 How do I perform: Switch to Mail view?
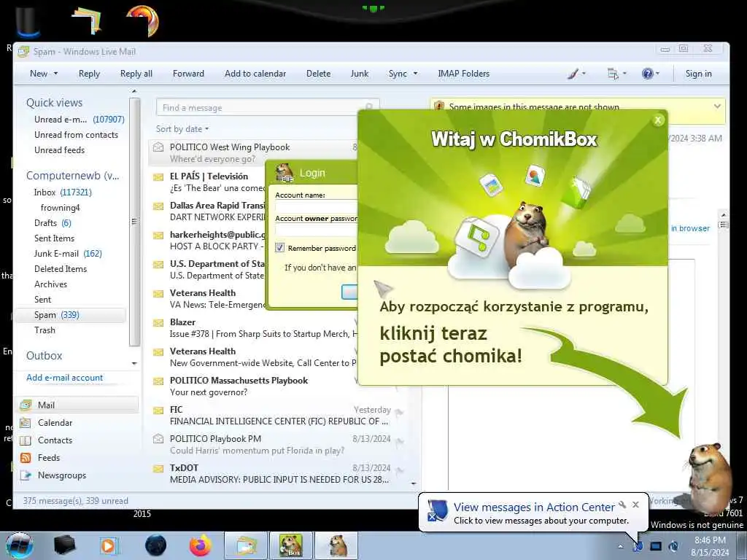78,405
